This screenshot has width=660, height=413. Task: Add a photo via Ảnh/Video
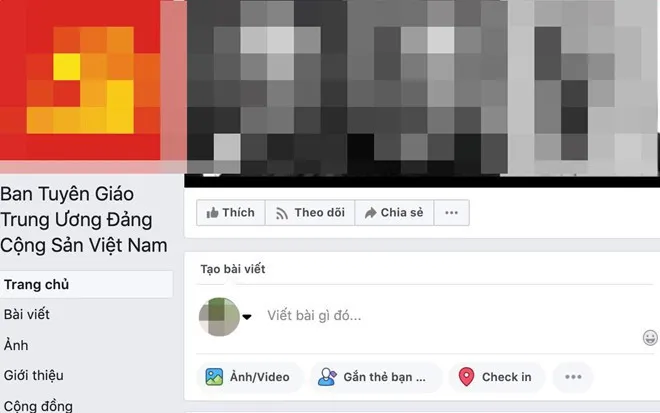pyautogui.click(x=248, y=377)
